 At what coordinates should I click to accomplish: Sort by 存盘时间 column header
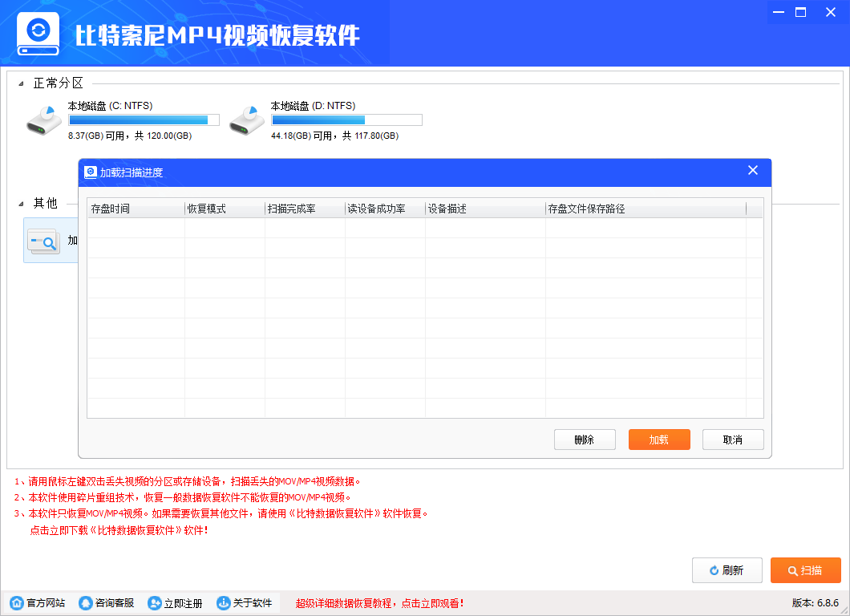[x=136, y=209]
